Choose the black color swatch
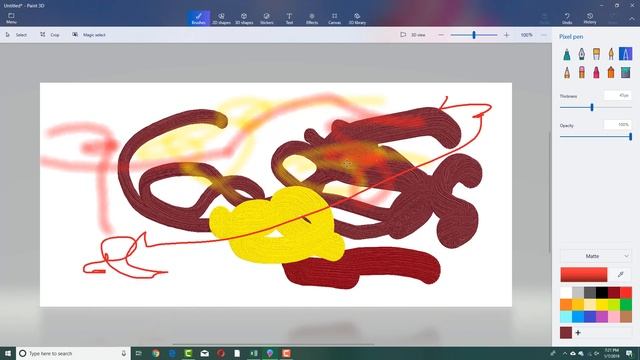Image resolution: width=640 pixels, height=360 pixels. [602, 292]
